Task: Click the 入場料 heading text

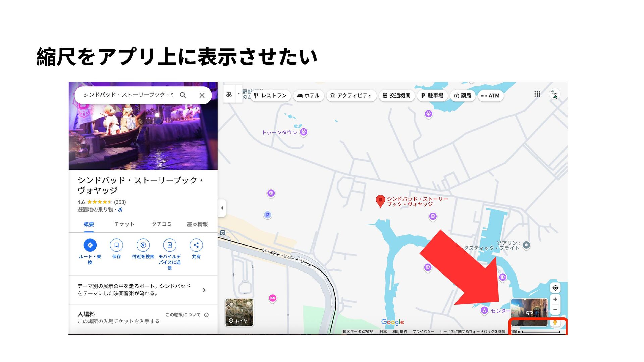Action: [86, 314]
